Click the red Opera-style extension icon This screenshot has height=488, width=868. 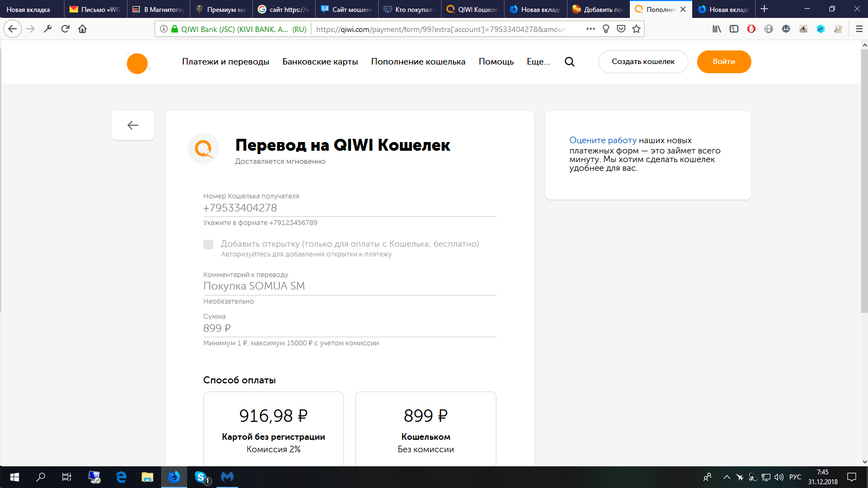tap(751, 29)
